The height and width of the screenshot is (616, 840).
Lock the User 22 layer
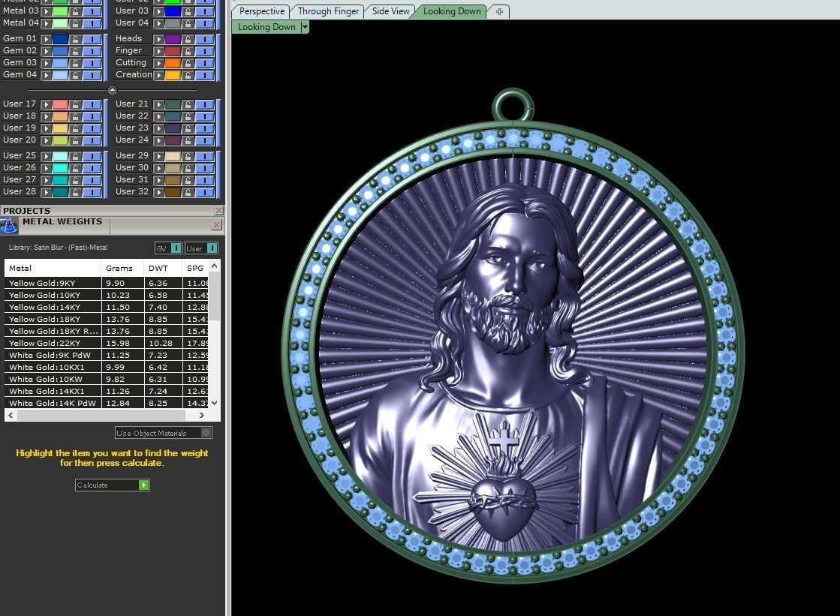[188, 116]
